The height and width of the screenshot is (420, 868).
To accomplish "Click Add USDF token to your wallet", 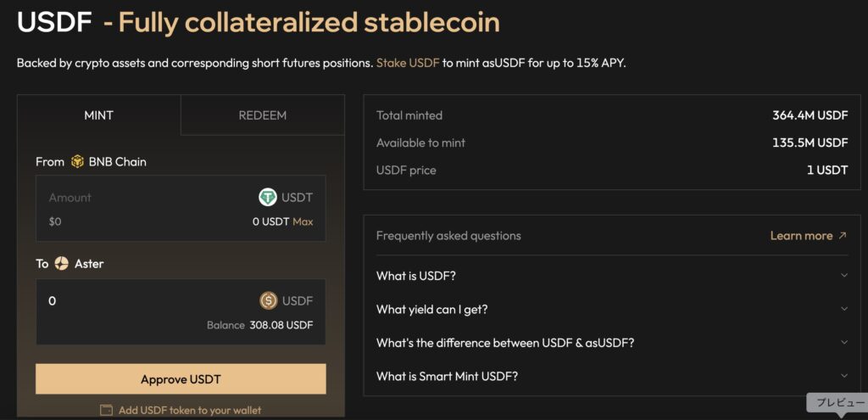I will [x=190, y=411].
